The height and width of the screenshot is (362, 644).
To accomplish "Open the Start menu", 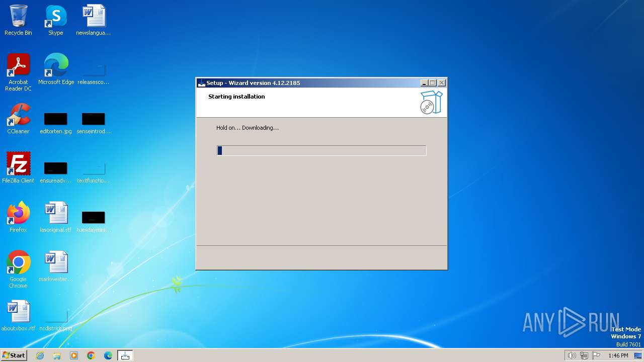I will (x=14, y=355).
